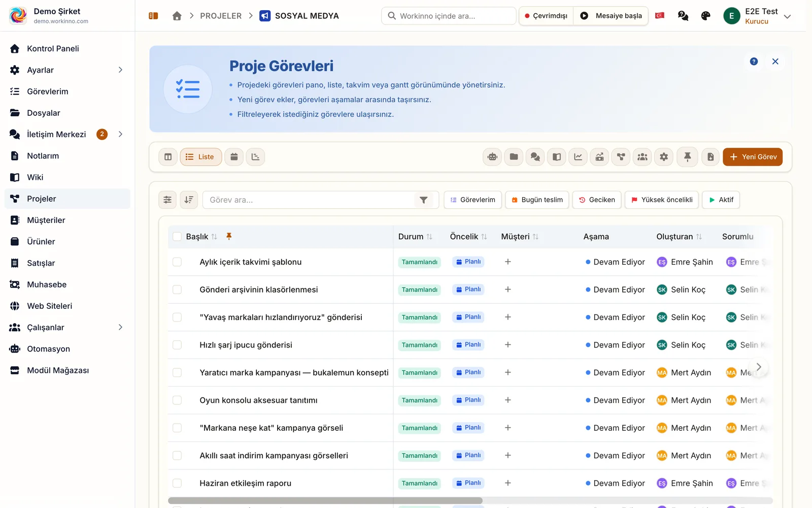Open Muhasebe in the sidebar

click(67, 284)
